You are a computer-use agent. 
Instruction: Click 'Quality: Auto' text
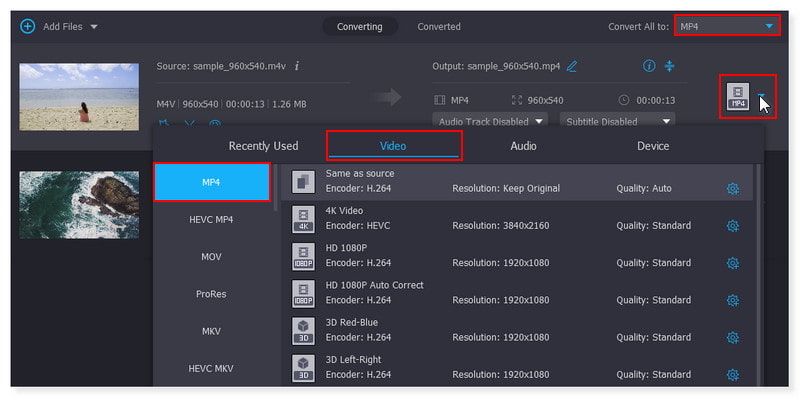tap(644, 188)
